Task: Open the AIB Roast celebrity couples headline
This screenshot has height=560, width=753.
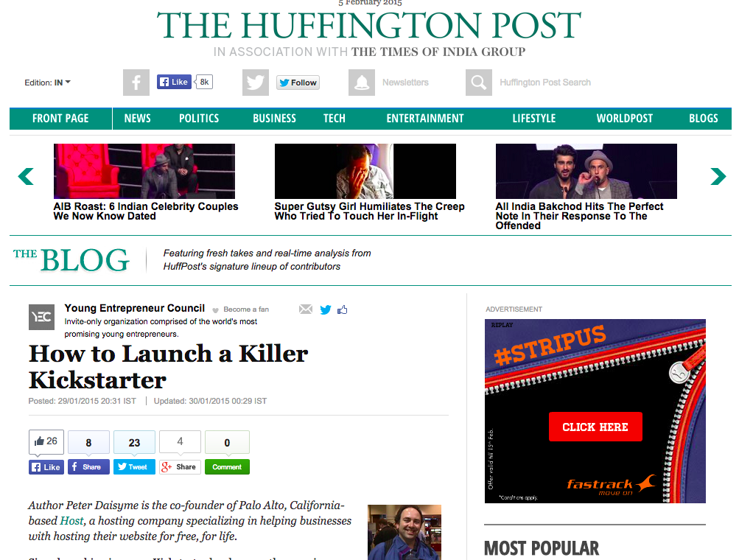Action: [x=146, y=211]
